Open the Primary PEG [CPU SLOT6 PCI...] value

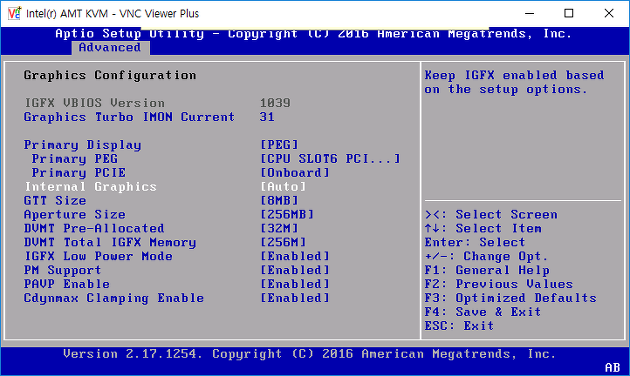coord(330,159)
